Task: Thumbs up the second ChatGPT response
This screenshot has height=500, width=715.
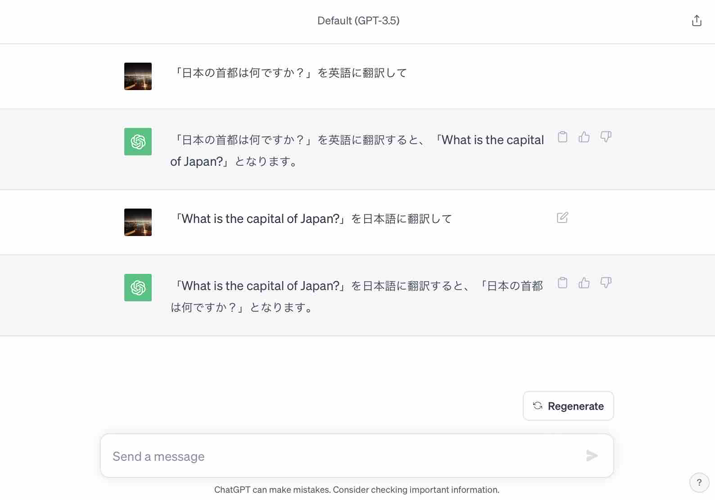Action: click(x=584, y=283)
